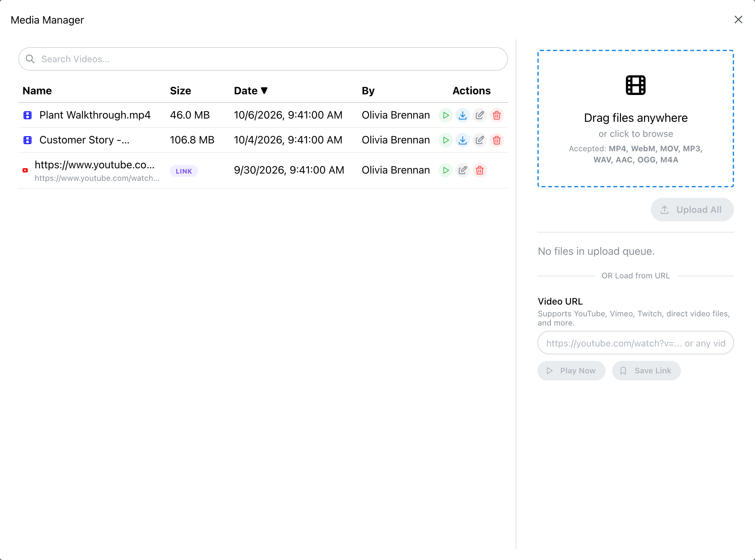Image resolution: width=755 pixels, height=560 pixels.
Task: Select the 'Customer Story -...' file name
Action: (x=85, y=140)
